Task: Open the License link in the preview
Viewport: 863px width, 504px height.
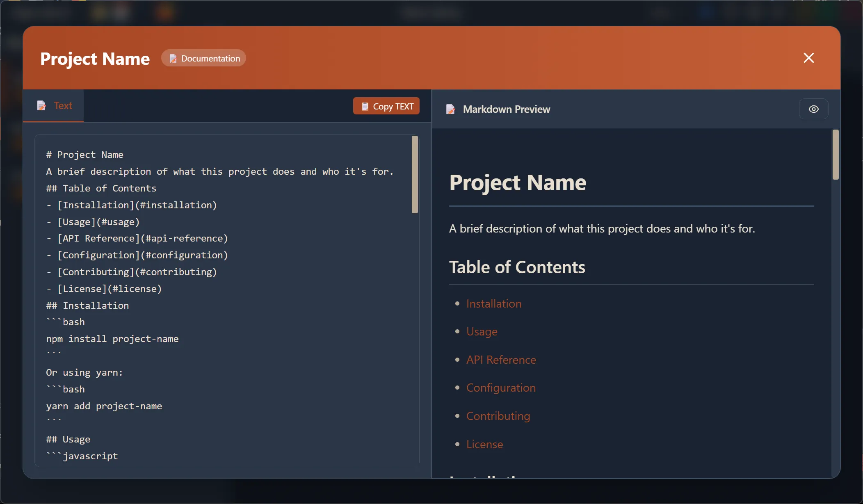Action: point(484,444)
